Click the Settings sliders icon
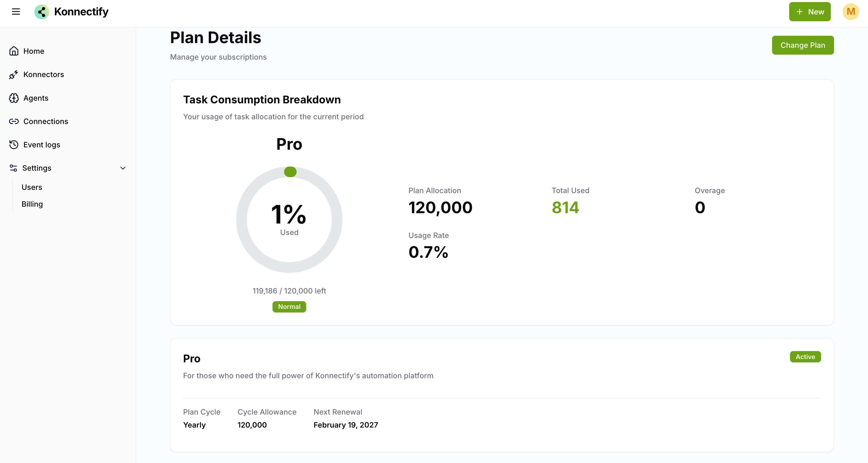The width and height of the screenshot is (868, 463). point(14,168)
